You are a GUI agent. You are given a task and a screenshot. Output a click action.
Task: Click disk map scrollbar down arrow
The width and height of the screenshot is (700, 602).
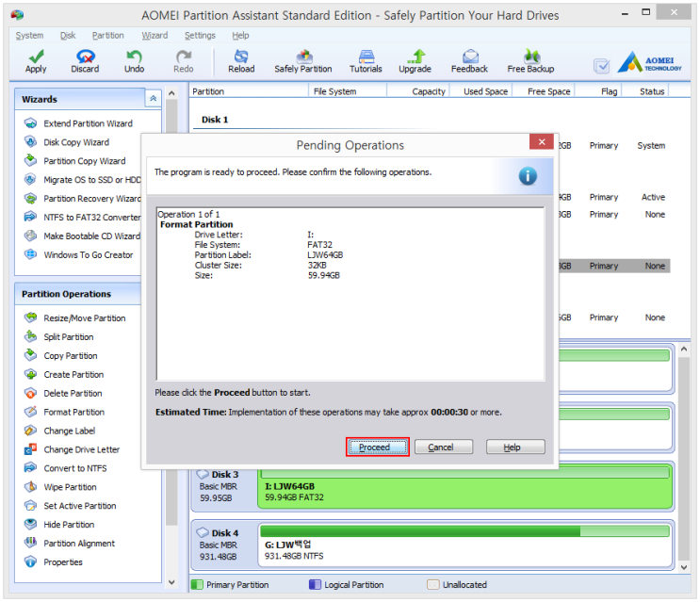(684, 567)
